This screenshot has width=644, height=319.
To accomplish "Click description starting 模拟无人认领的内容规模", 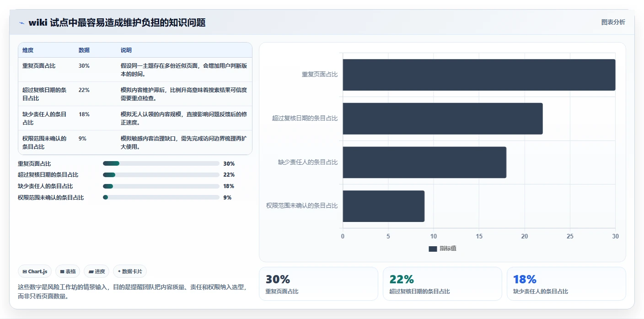I will [x=184, y=119].
